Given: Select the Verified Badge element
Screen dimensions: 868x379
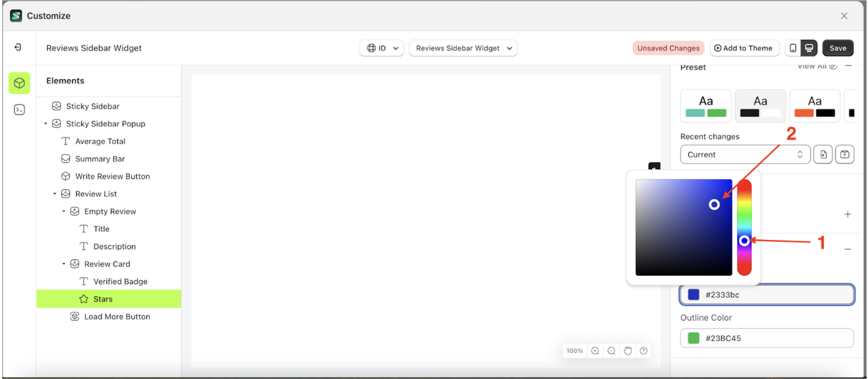Looking at the screenshot, I should (x=120, y=281).
